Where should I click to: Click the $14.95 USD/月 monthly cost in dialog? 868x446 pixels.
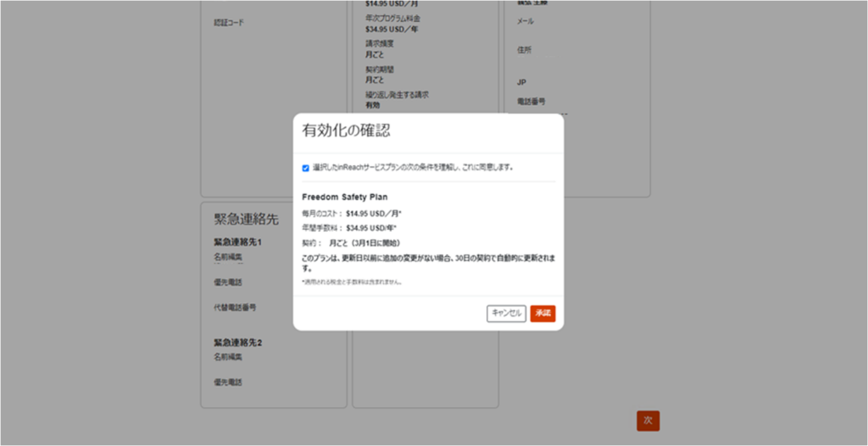[x=374, y=214]
